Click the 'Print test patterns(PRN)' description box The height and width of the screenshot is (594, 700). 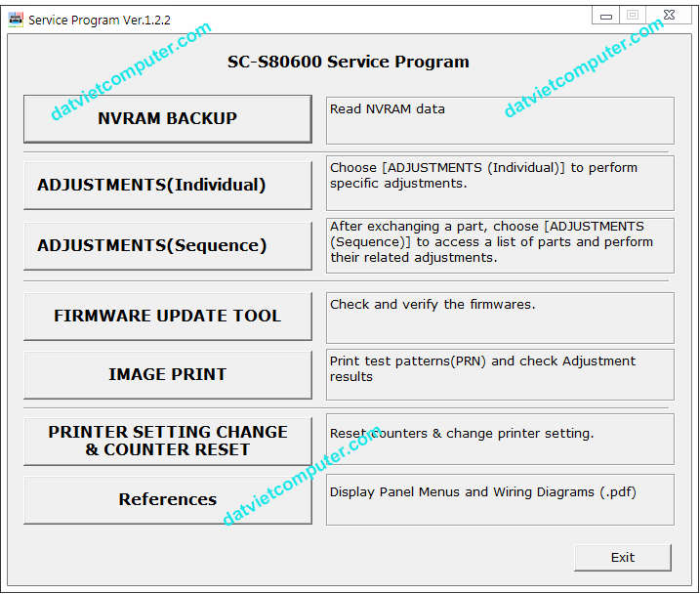coord(500,375)
